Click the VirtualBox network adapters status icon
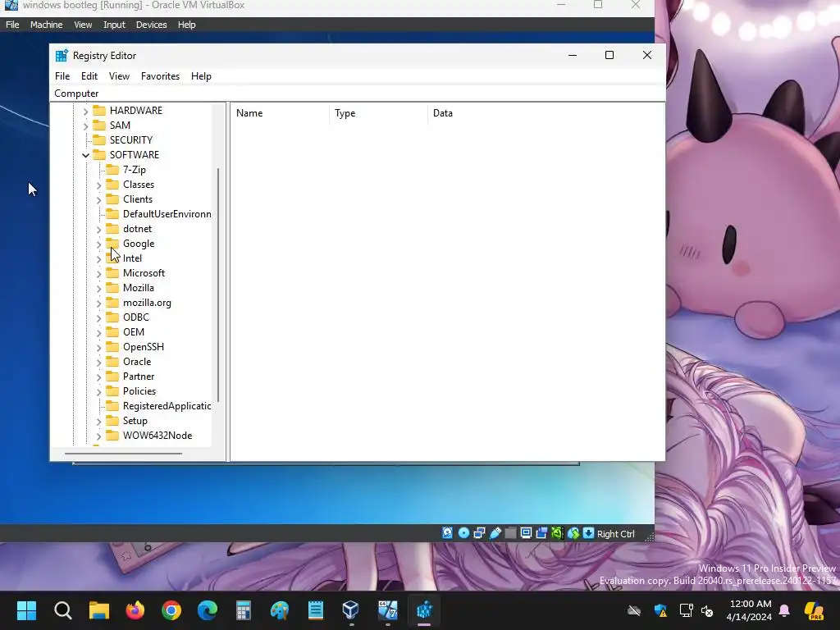 [479, 533]
